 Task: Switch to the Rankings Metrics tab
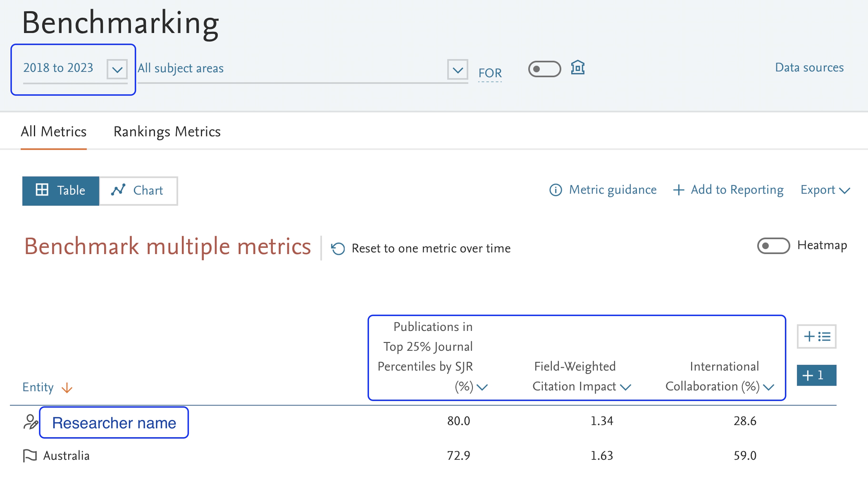pos(167,131)
